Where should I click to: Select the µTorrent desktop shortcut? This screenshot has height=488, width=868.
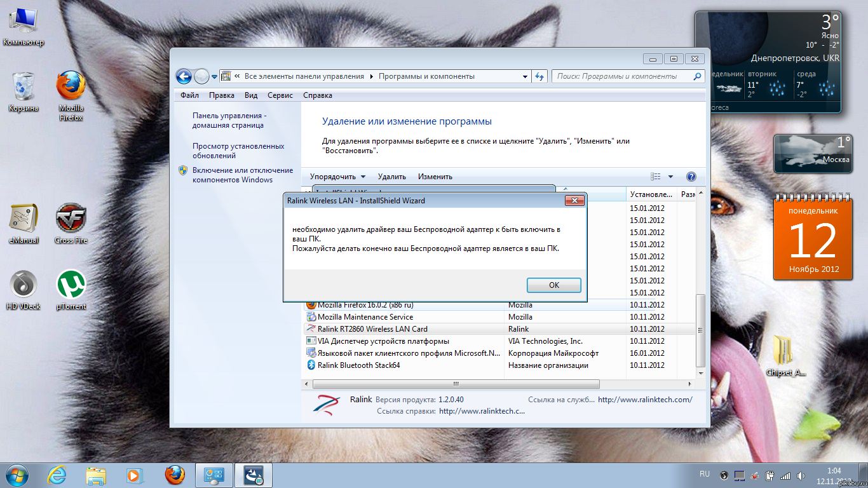coord(71,290)
